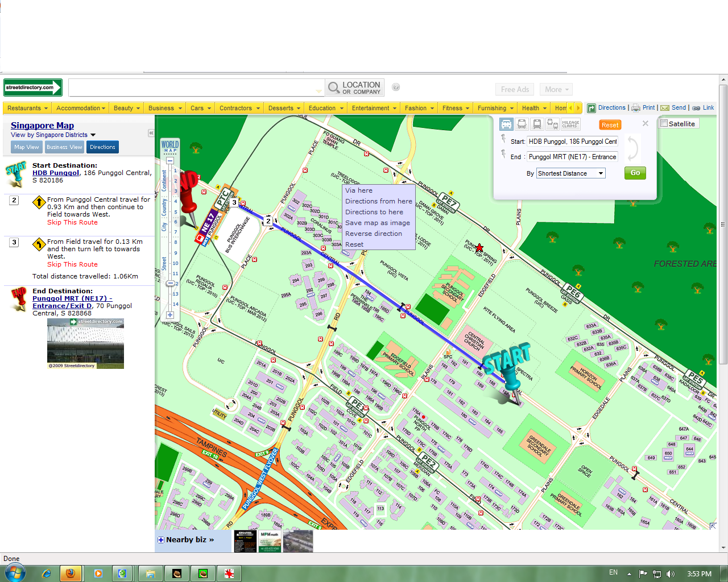The height and width of the screenshot is (582, 728).
Task: Click the zoom out minus button on map
Action: point(169,161)
